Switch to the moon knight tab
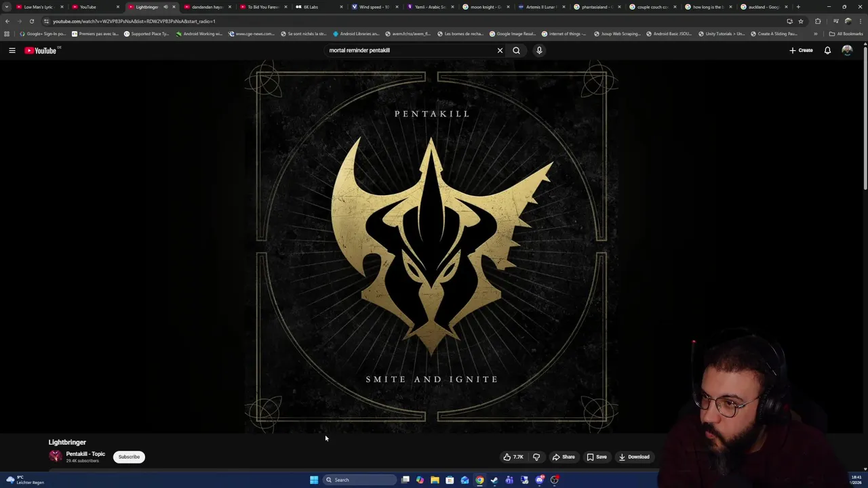The image size is (868, 488). coord(486,7)
